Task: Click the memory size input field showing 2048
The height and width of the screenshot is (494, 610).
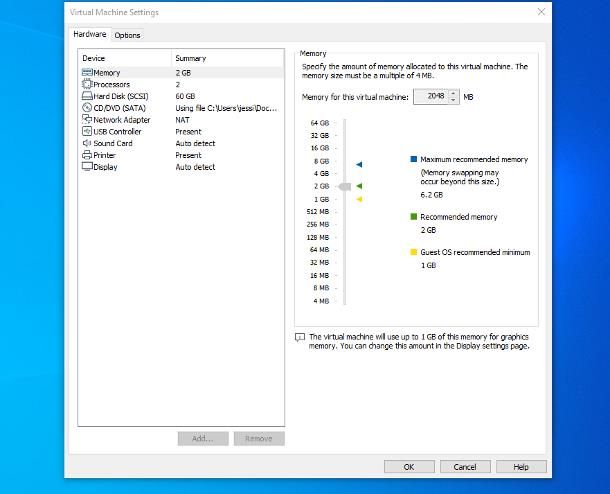Action: 431,96
